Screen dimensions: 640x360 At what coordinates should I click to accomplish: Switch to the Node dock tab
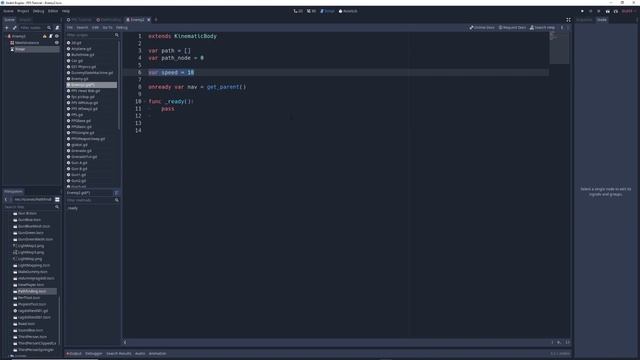(x=602, y=20)
